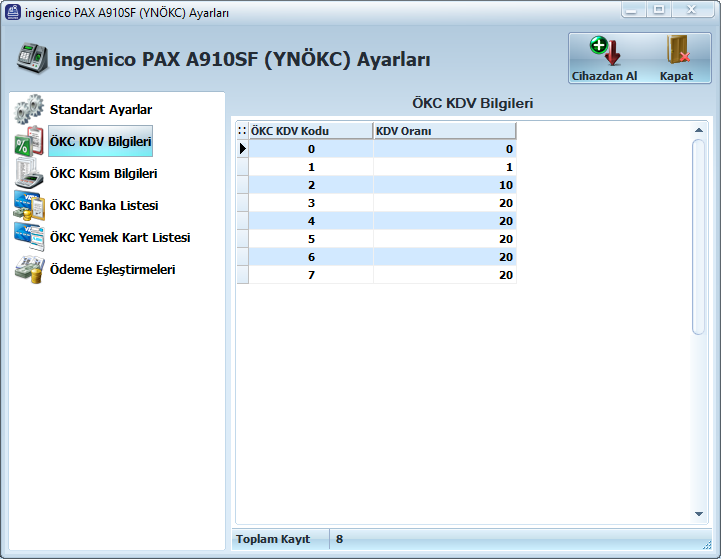This screenshot has height=559, width=721.
Task: Select the ÖKC KDV Bilgileri percent icon
Action: [29, 142]
